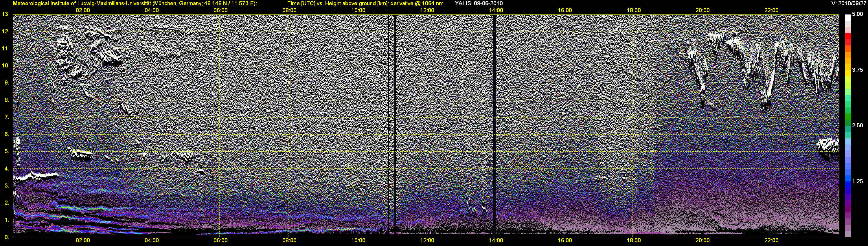Click the 10:00 label on the lower time axis

coord(358,240)
